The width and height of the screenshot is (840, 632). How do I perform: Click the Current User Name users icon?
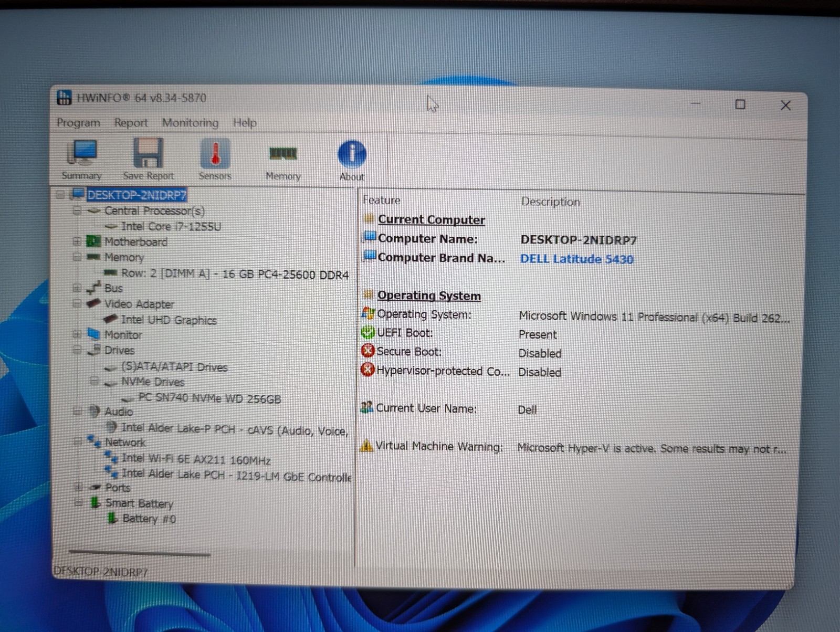coord(367,407)
